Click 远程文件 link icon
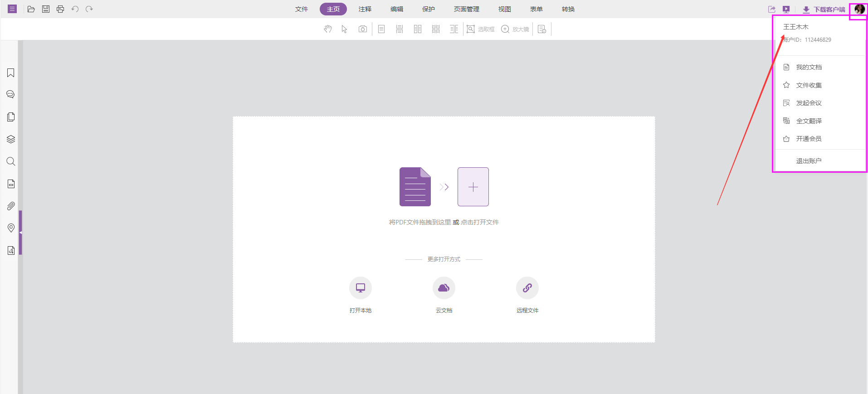The height and width of the screenshot is (394, 868). (x=527, y=288)
